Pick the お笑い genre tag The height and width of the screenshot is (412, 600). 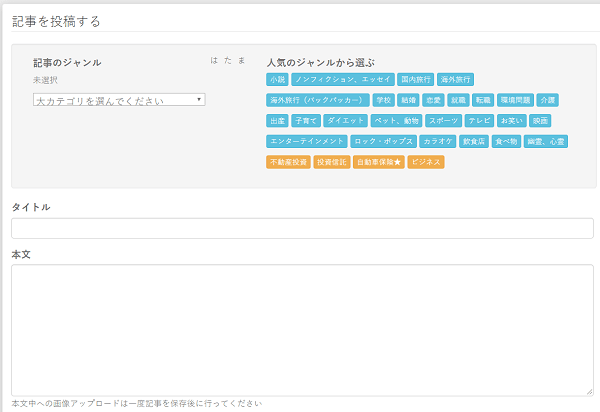[512, 121]
